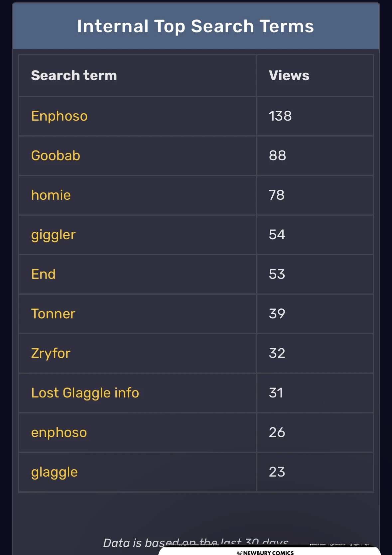
Task: Open the Tonner search term link
Action: [x=53, y=314]
